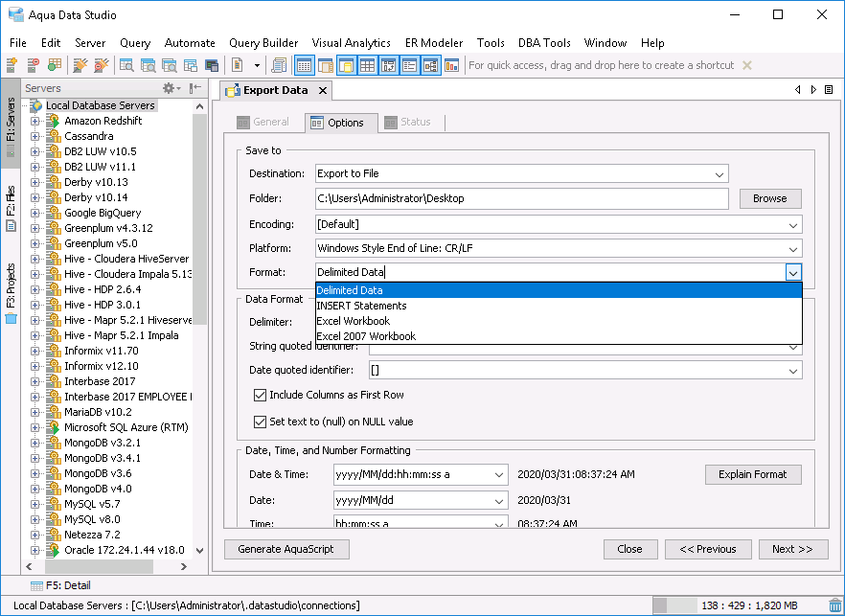Click the tab scroll left arrow
This screenshot has height=616, width=845.
(x=797, y=90)
